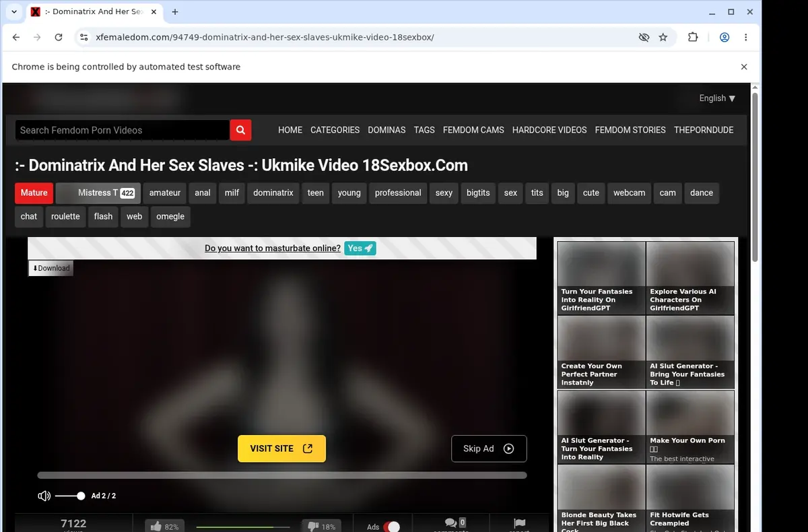Open the Explore Various AI Characters ad thumbnail
808x532 pixels.
click(x=690, y=277)
